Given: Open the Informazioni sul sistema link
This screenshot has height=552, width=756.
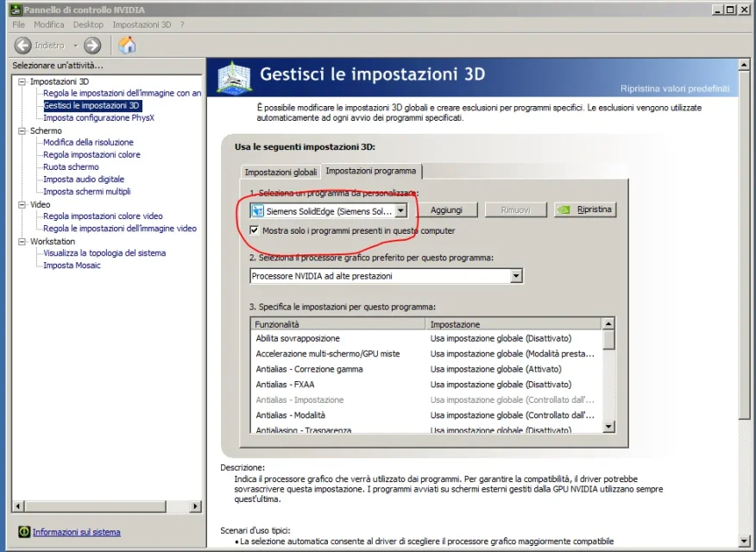Looking at the screenshot, I should pos(76,532).
